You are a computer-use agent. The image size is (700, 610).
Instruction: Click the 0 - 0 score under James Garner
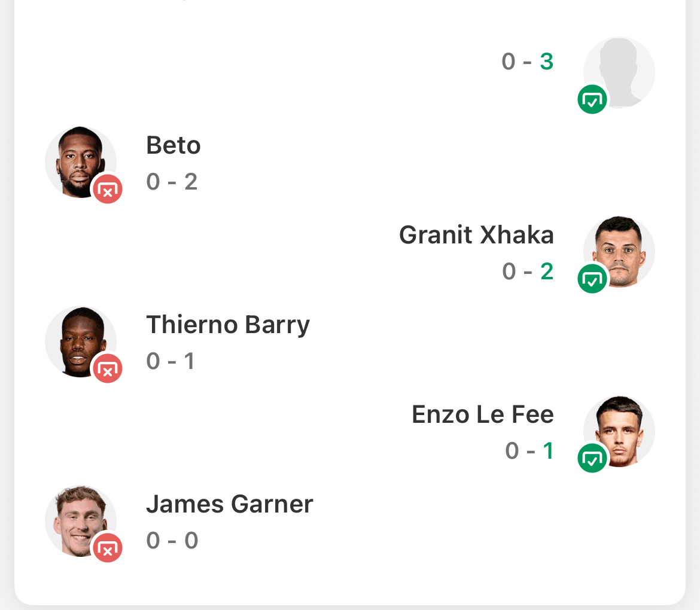pyautogui.click(x=172, y=541)
